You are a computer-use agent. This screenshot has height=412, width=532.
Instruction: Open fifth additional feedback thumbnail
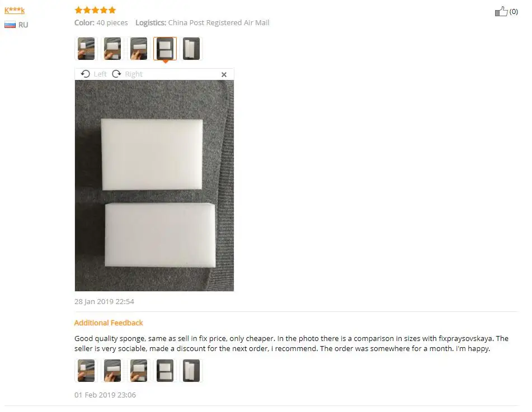[191, 371]
